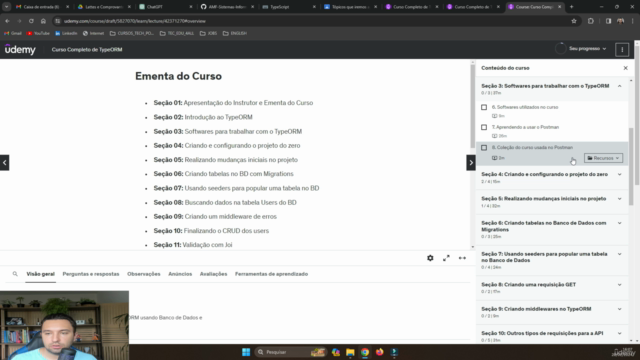Switch to the ChatGPT browser tab

165,7
